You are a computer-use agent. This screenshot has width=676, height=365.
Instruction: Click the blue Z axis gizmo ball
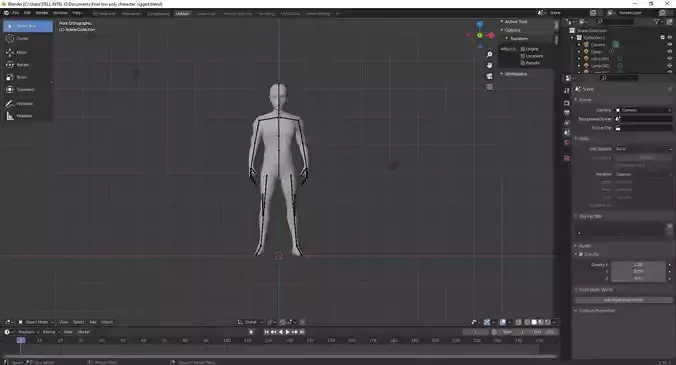click(479, 24)
